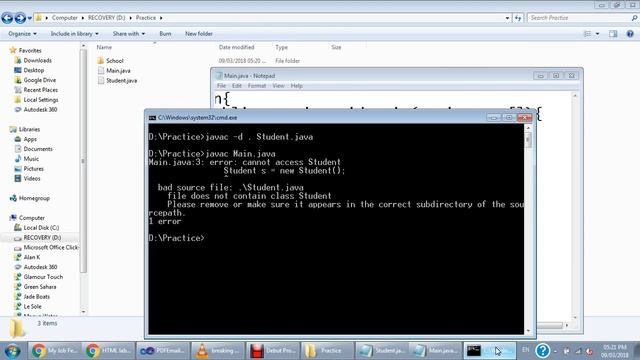Open the Share with dropdown
Screen dimensions: 640x360
pos(129,34)
